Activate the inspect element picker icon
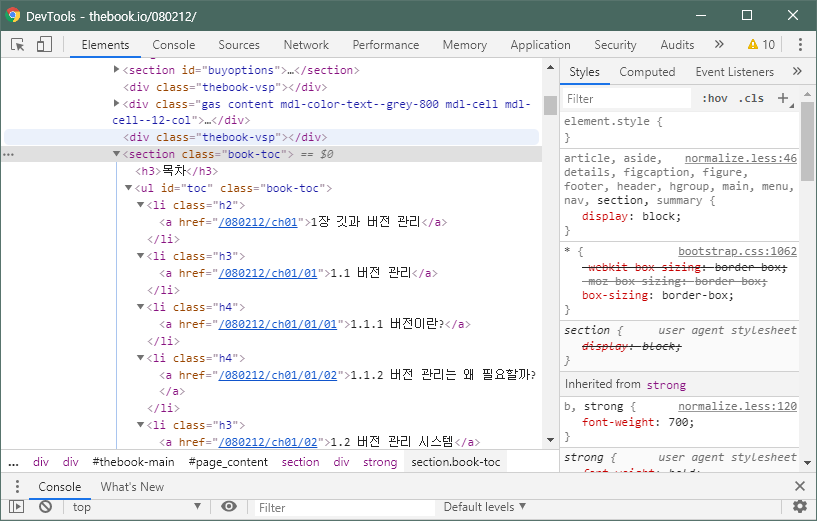Viewport: 817px width, 521px height. click(x=17, y=45)
